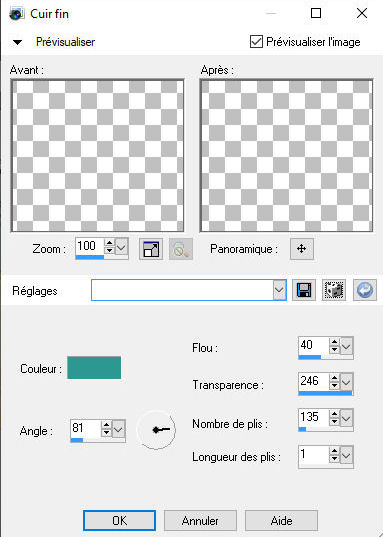Click the blue bar under Transparence value
383x537 pixels.
(x=325, y=393)
